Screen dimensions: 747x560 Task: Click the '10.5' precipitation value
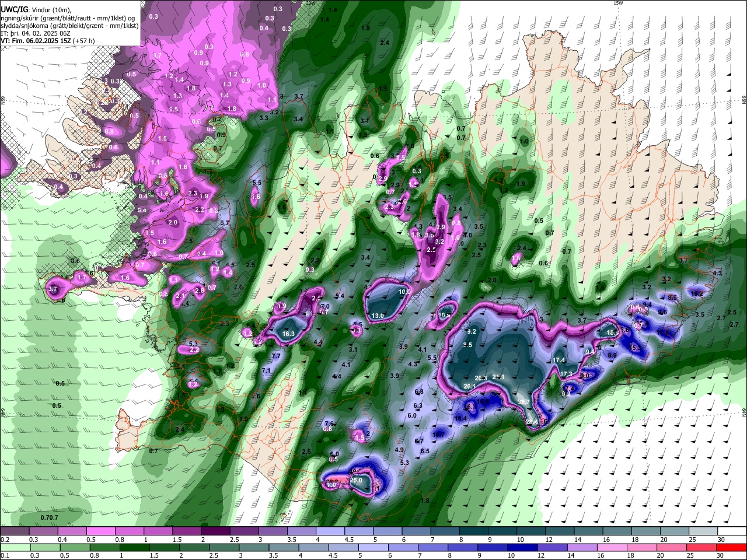pos(445,315)
